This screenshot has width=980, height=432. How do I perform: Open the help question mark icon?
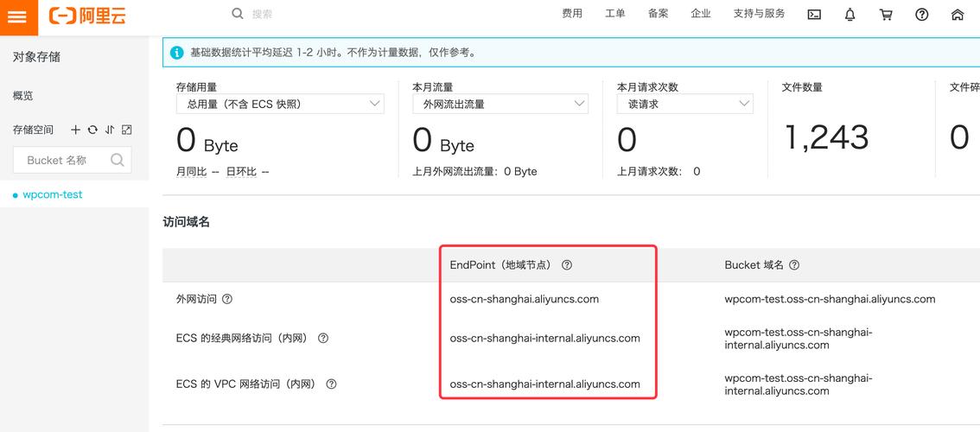click(922, 15)
